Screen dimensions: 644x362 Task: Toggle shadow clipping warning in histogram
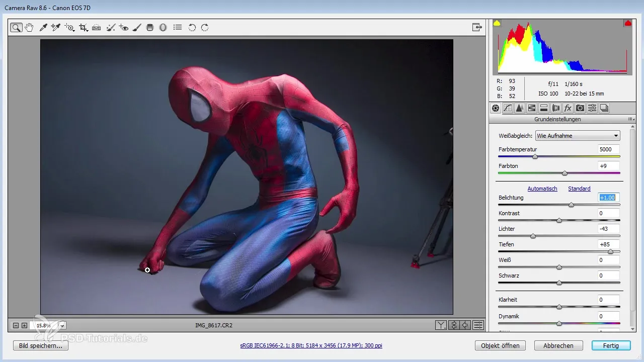click(x=497, y=23)
